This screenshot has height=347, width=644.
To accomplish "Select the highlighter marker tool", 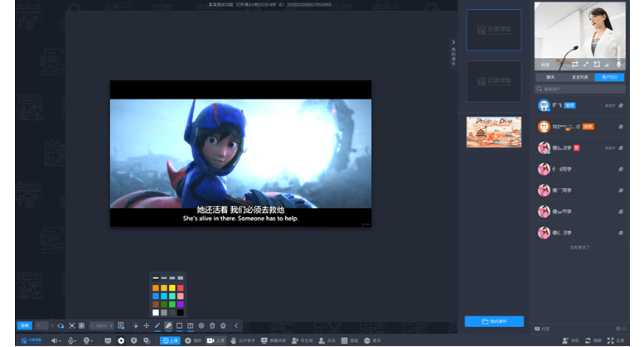I will [168, 325].
